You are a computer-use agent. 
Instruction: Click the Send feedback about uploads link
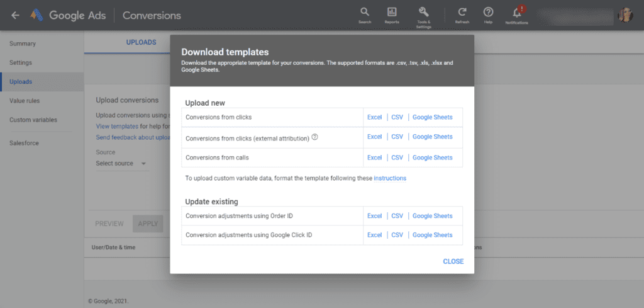pos(133,137)
